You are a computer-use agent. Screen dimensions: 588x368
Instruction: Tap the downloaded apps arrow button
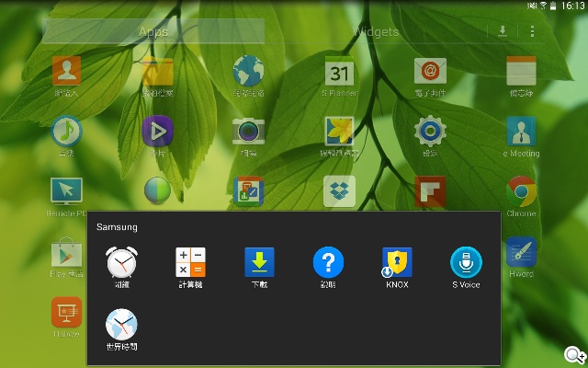coord(503,31)
